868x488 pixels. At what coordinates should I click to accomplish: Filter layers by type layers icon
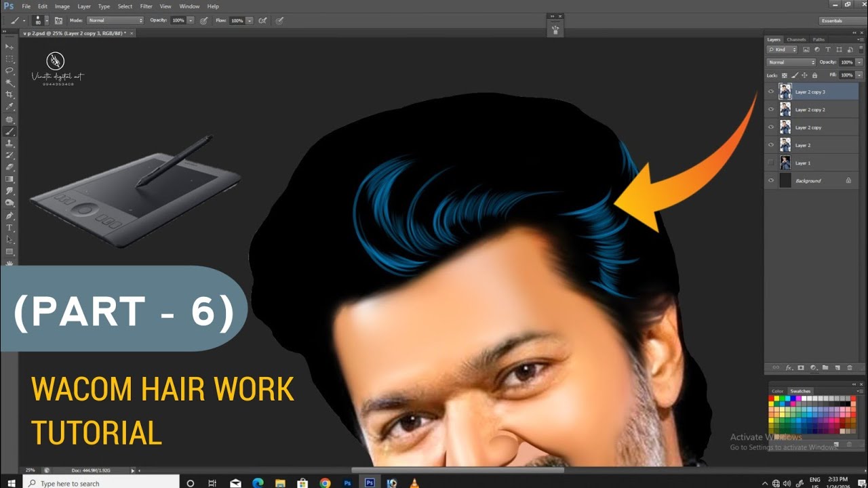pyautogui.click(x=828, y=49)
